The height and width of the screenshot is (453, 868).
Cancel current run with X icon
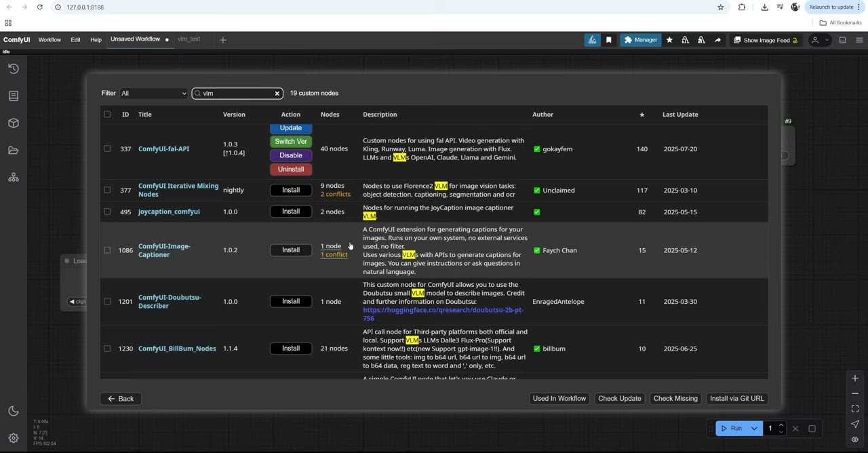(x=795, y=429)
